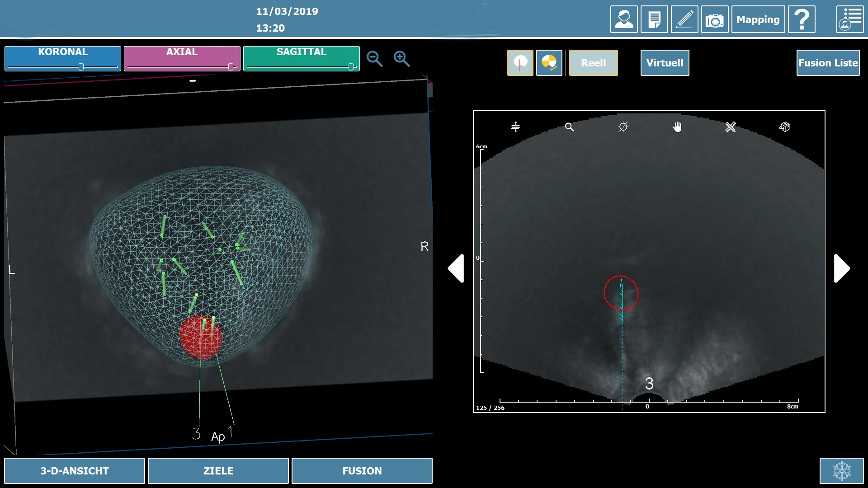Freeze image with snowflake button
Viewport: 868px width, 488px height.
point(841,471)
